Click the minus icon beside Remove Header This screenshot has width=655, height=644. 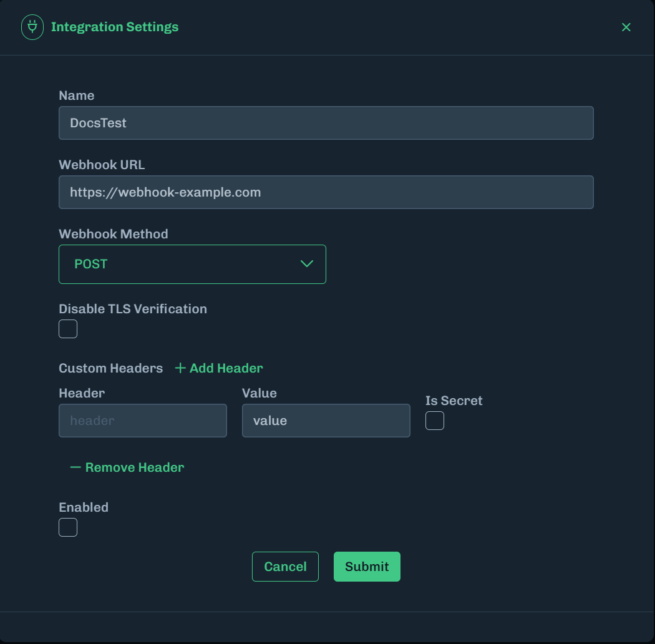[x=75, y=467]
